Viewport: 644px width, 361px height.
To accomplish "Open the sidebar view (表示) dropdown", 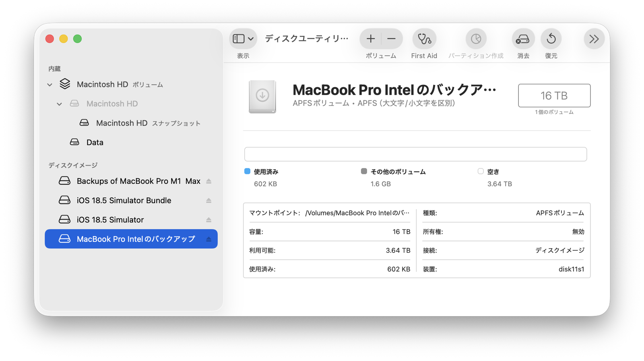I will tap(243, 39).
